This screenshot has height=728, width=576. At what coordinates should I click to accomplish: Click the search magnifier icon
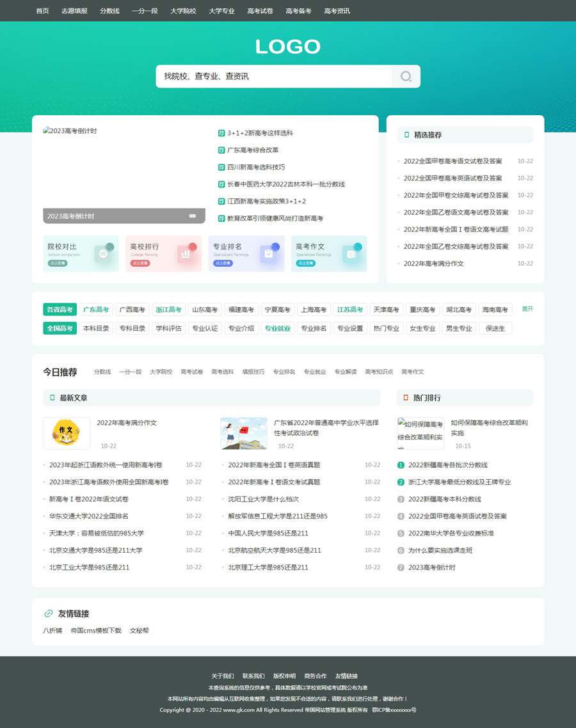[406, 76]
